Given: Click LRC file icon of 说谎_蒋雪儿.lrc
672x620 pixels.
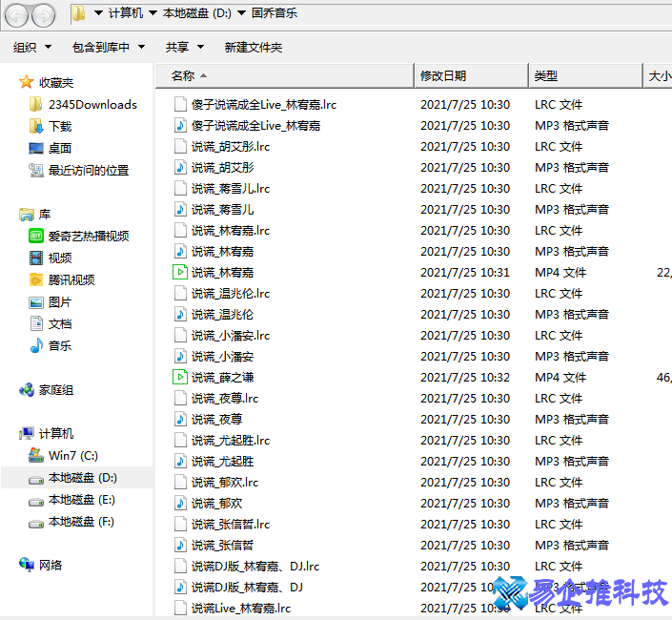Looking at the screenshot, I should [x=180, y=189].
